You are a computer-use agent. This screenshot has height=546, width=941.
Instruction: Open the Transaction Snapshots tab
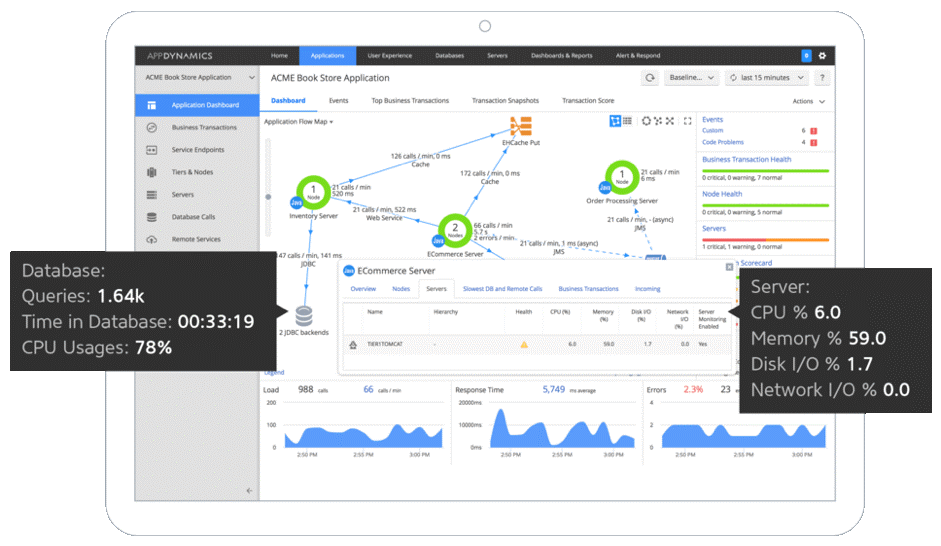[505, 101]
